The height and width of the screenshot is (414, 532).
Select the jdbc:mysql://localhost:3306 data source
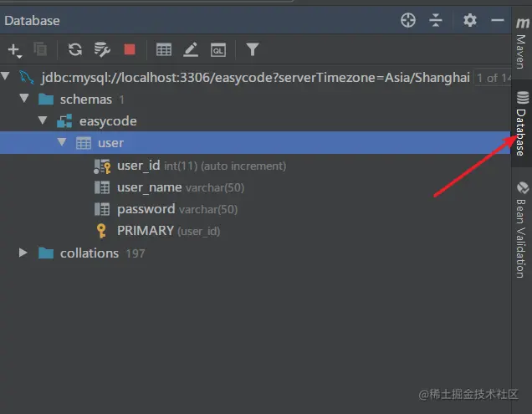pyautogui.click(x=255, y=78)
